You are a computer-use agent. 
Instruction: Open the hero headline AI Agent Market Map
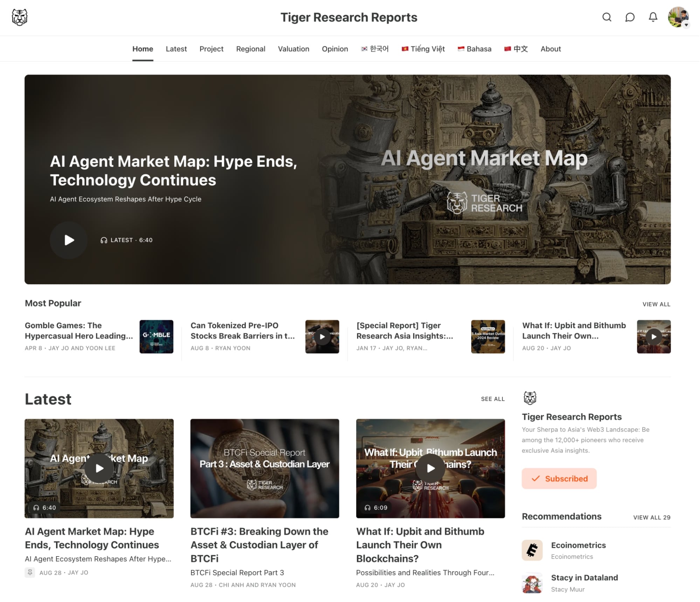[173, 170]
